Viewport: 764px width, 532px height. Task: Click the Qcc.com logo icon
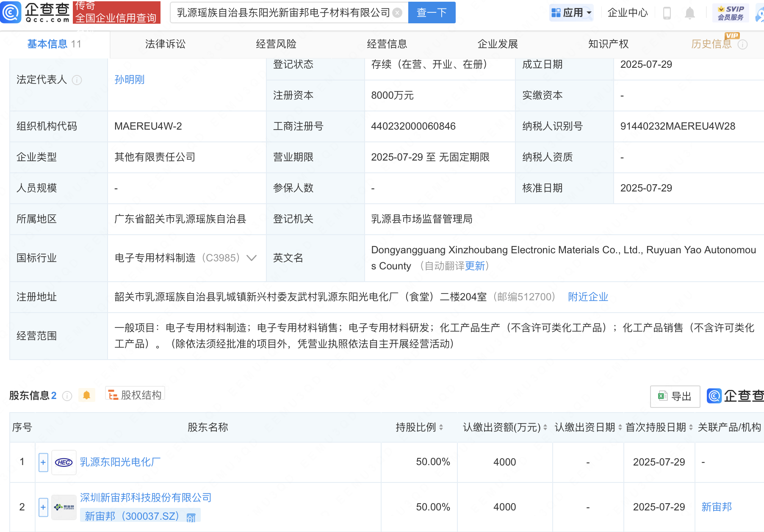11,12
